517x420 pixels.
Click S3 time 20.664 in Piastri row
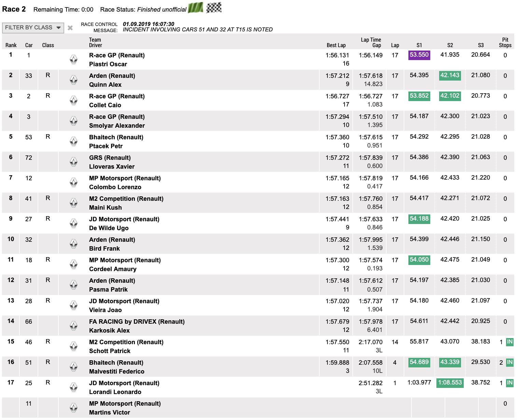pyautogui.click(x=481, y=55)
